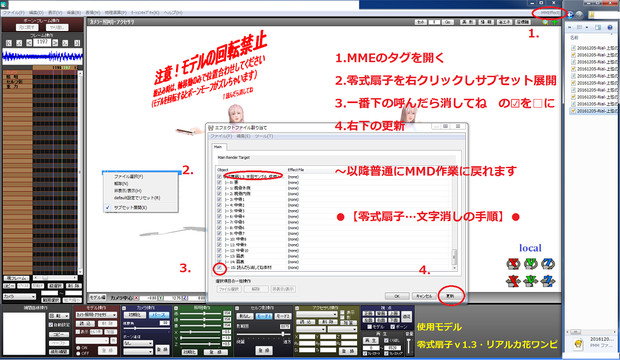This screenshot has width=620, height=361.
Task: Toggle the ボーン checkbox in the viewpoint panel
Action: coord(393,327)
